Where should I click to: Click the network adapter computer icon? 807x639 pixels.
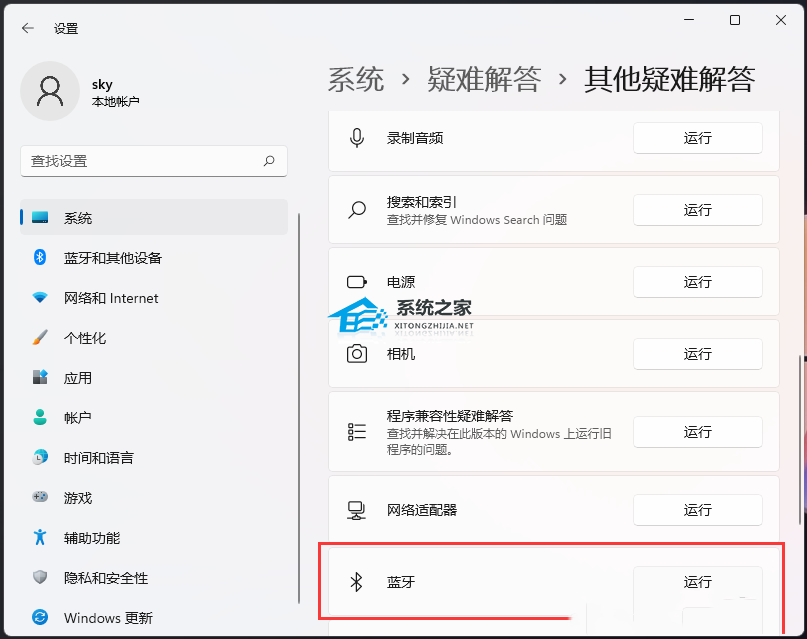pos(357,510)
